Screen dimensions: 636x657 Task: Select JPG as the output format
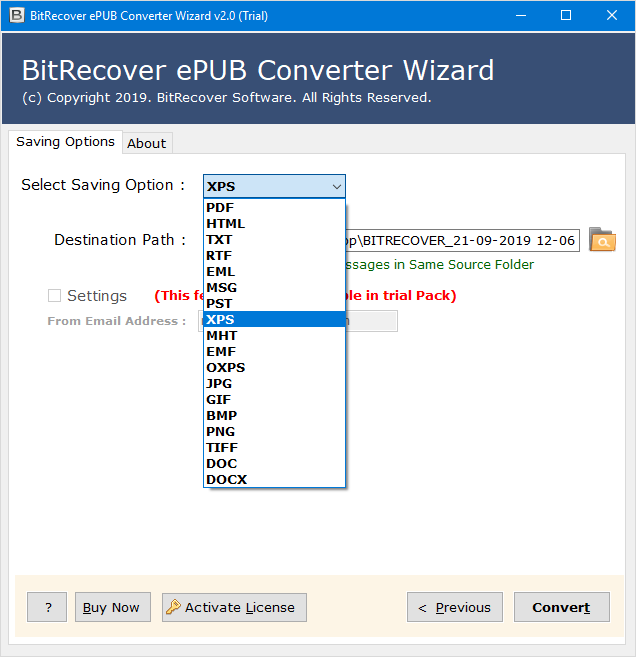click(274, 383)
